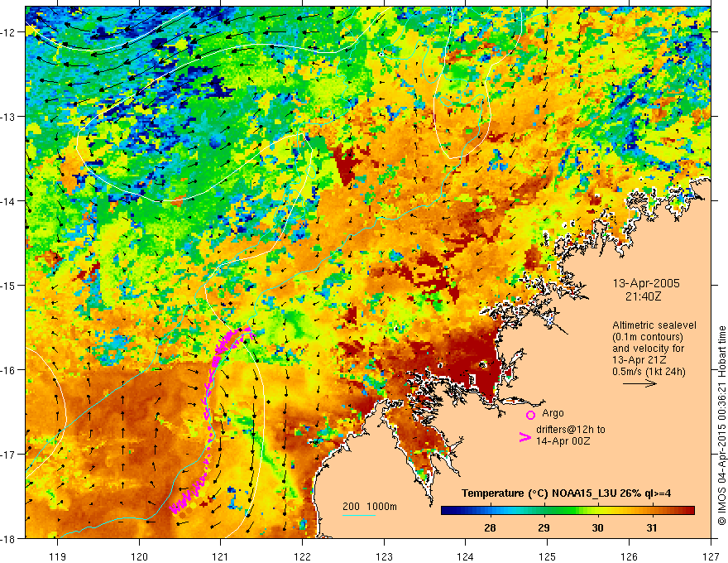Click the 'drifters@12h to' legend label
This screenshot has height=563, width=728.
click(571, 430)
